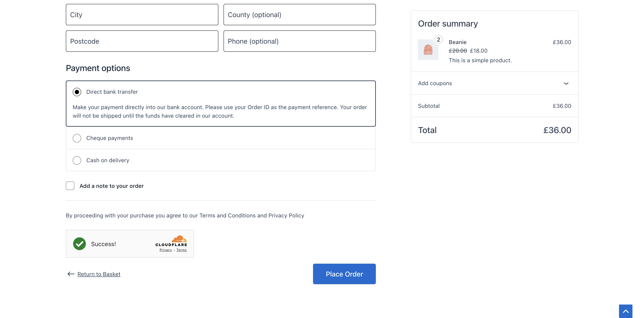The width and height of the screenshot is (644, 318).
Task: Focus the Phone (optional) field
Action: (x=299, y=41)
